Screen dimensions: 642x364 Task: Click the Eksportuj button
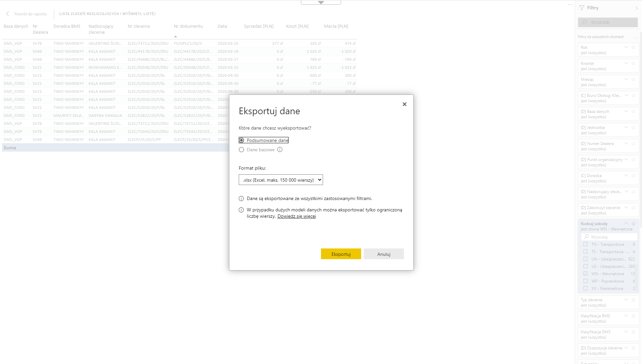pyautogui.click(x=341, y=254)
